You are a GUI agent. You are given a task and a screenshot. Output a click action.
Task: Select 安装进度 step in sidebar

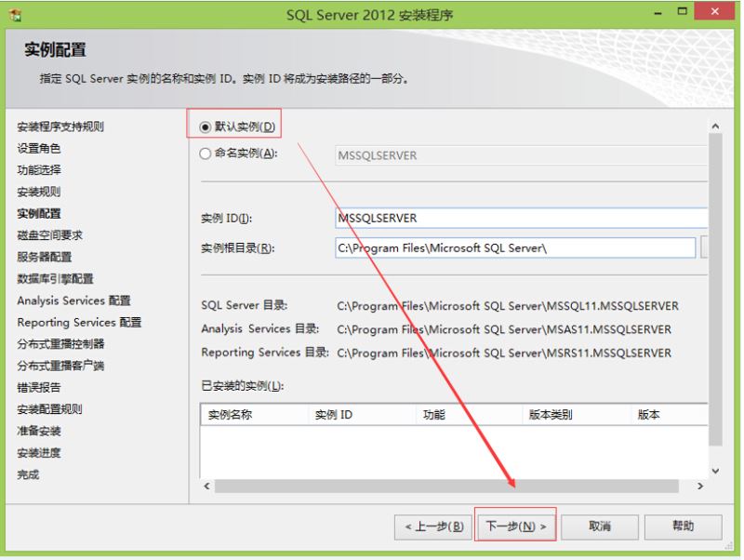[x=39, y=453]
